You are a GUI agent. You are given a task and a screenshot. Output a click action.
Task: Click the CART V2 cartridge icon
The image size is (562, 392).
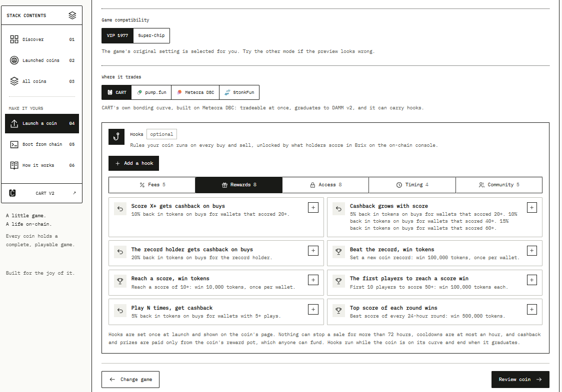(12, 193)
